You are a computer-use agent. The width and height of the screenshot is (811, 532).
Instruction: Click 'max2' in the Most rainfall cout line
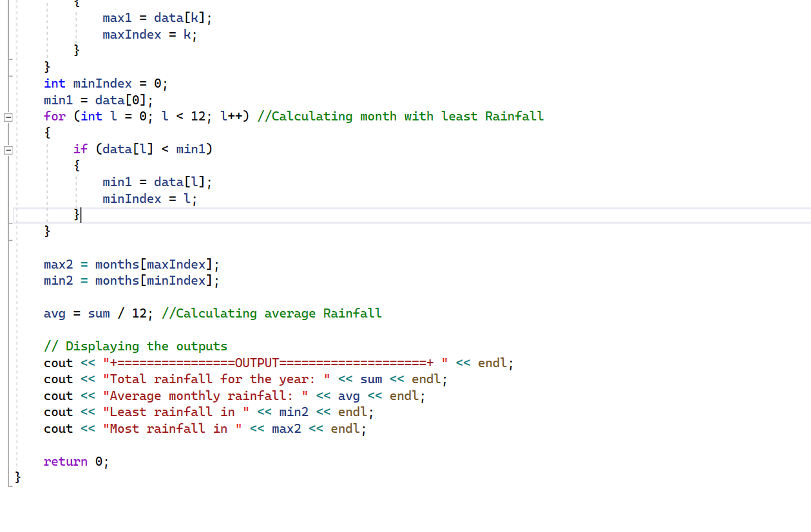[287, 429]
